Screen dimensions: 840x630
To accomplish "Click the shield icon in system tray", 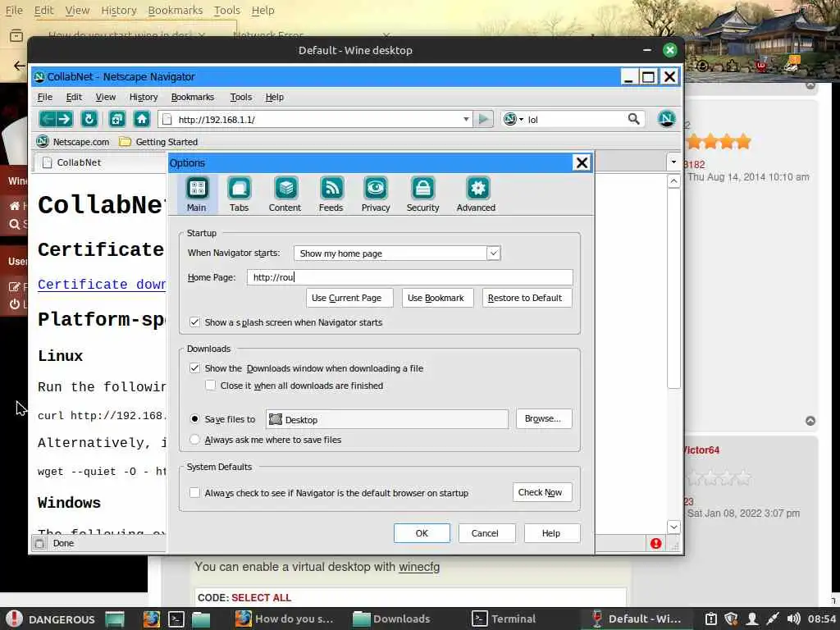I will [x=731, y=619].
